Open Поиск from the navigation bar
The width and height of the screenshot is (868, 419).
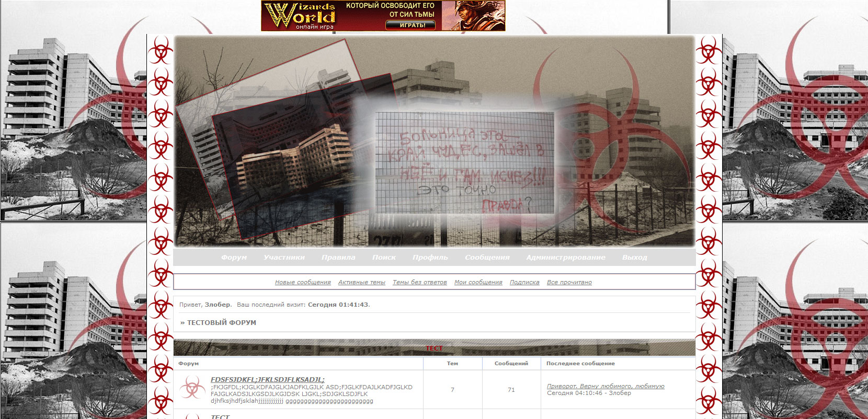pos(384,257)
